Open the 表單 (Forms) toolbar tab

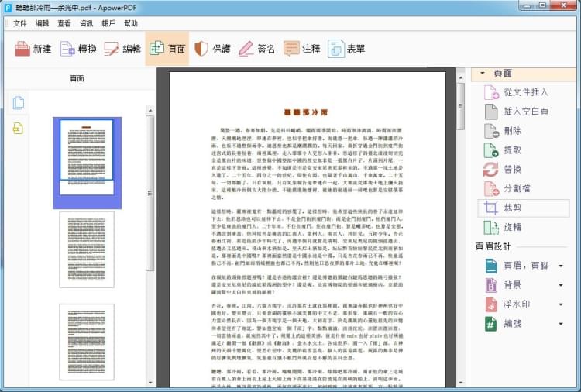point(346,49)
